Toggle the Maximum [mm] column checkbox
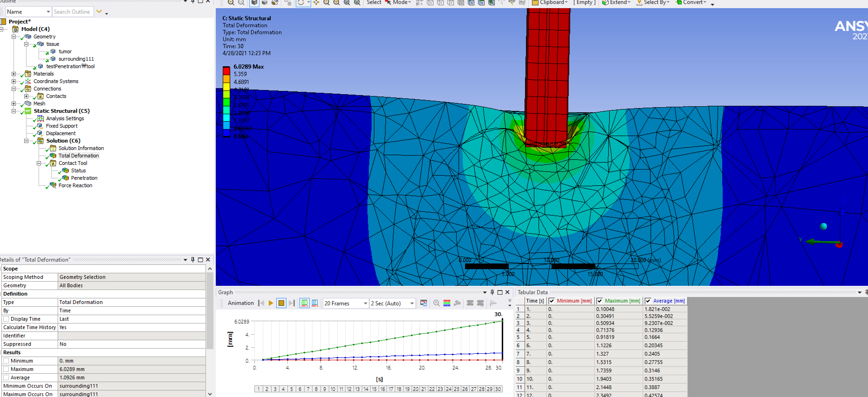Screen dimensions: 868x397 tap(600, 301)
